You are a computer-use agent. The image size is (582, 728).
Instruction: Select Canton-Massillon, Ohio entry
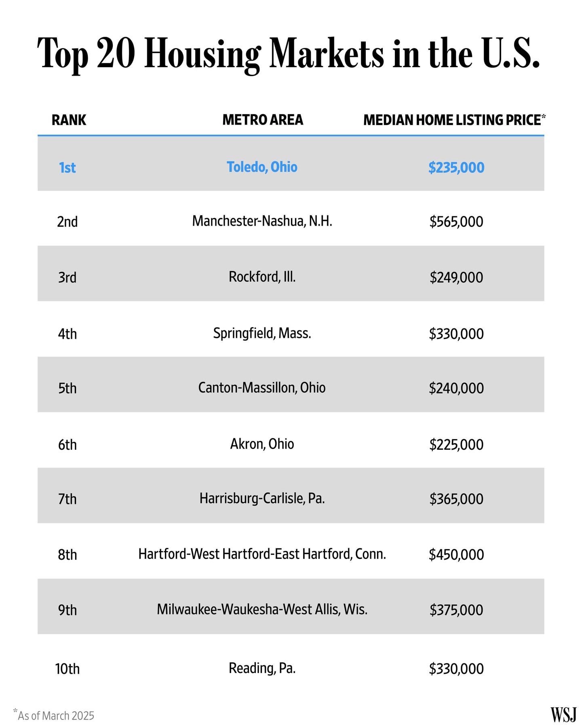click(262, 388)
